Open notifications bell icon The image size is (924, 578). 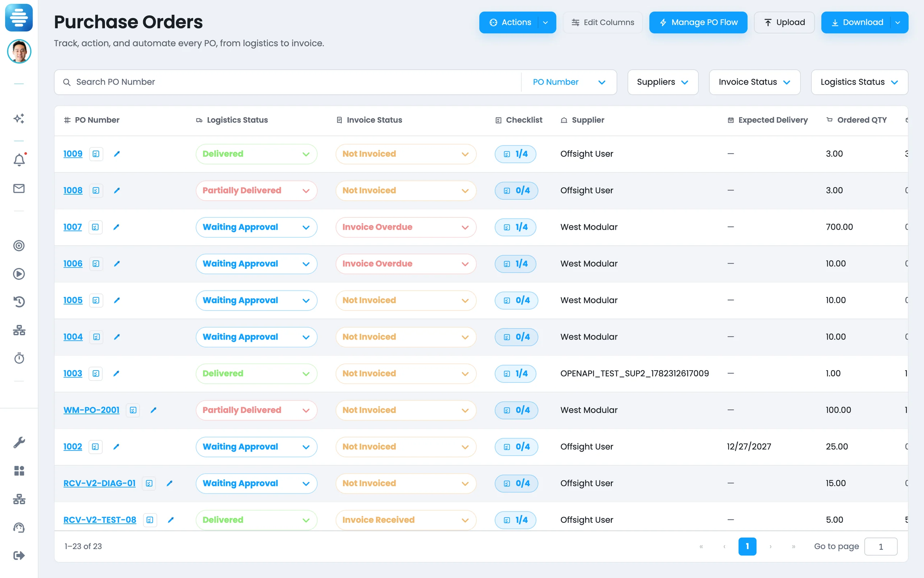19,159
